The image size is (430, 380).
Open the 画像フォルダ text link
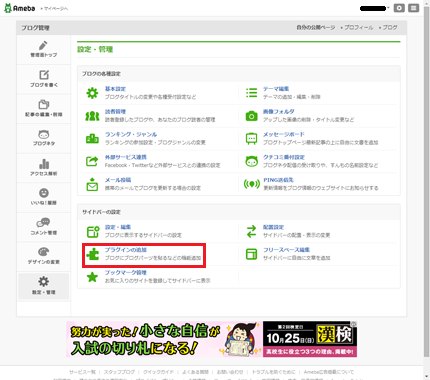(x=279, y=112)
